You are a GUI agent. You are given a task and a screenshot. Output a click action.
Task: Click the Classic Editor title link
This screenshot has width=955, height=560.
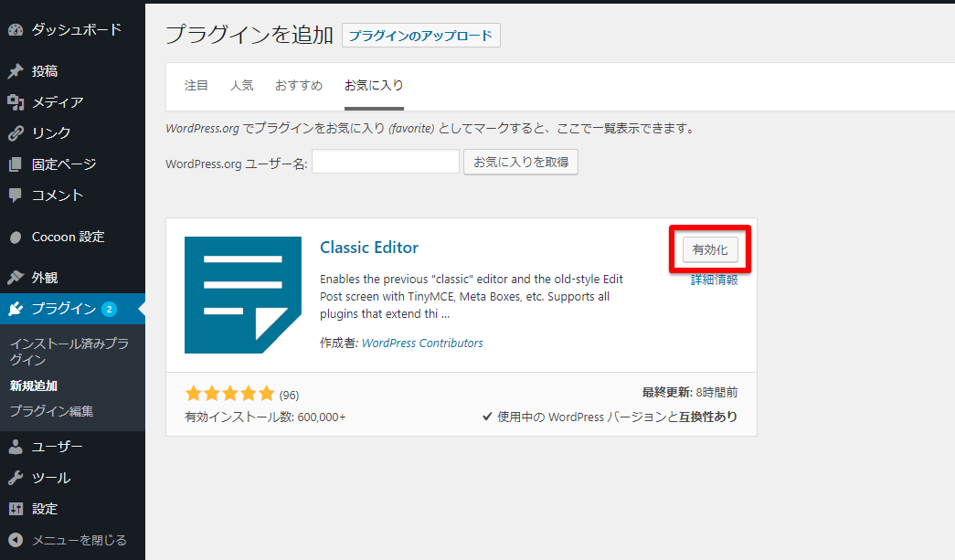click(369, 248)
